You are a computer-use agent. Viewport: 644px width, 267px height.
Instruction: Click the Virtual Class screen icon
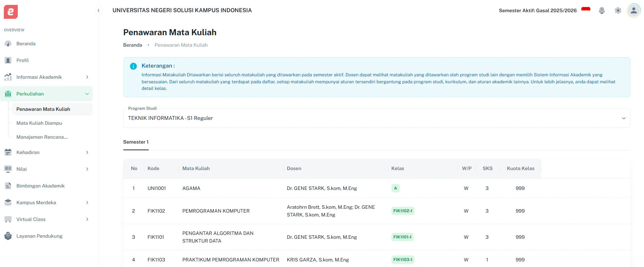coord(8,219)
